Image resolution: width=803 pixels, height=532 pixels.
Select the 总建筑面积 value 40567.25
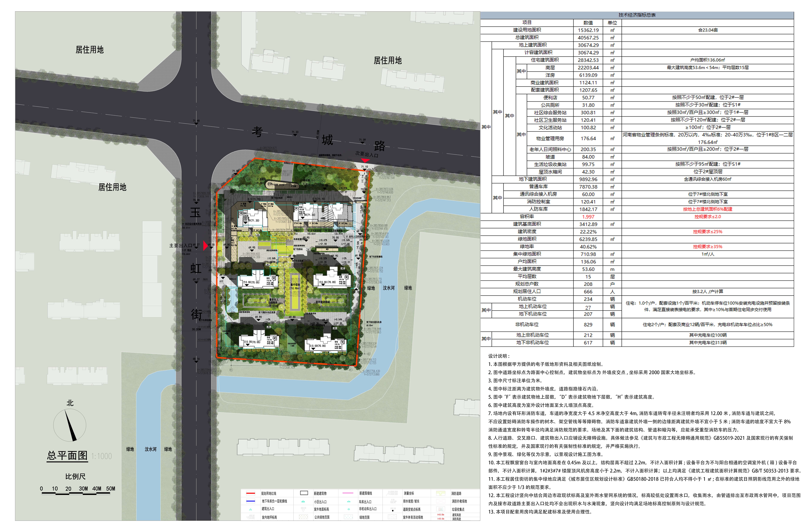coord(588,38)
